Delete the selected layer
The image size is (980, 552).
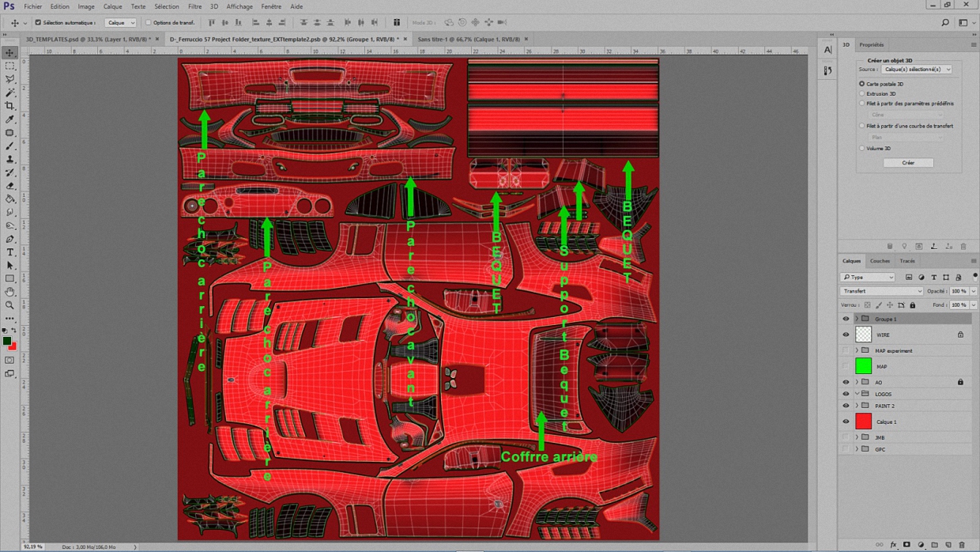point(962,545)
